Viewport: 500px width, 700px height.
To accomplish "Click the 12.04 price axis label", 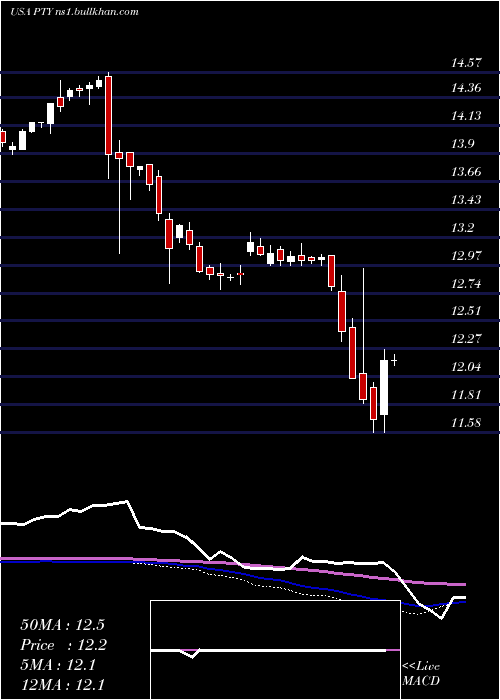I will point(467,367).
